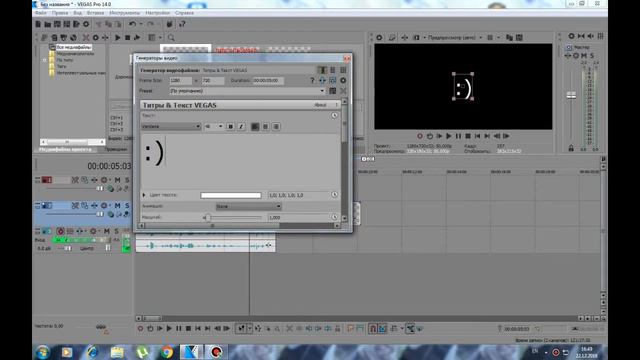Go to the timeline start in the transport

click(x=198, y=328)
